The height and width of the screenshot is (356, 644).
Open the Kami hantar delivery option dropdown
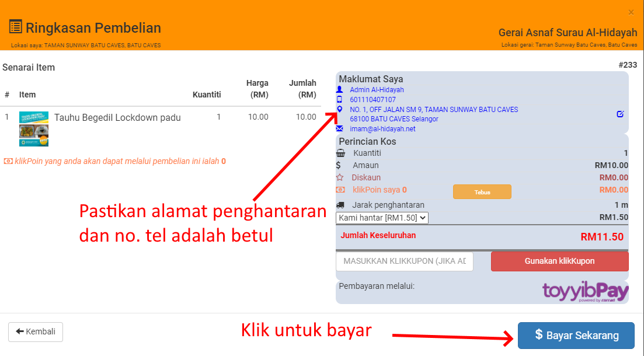382,218
